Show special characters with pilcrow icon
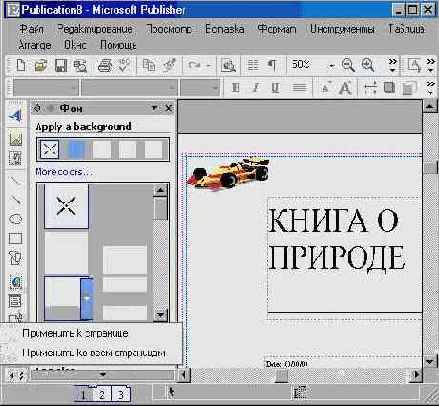Image resolution: width=439 pixels, height=406 pixels. 272,65
